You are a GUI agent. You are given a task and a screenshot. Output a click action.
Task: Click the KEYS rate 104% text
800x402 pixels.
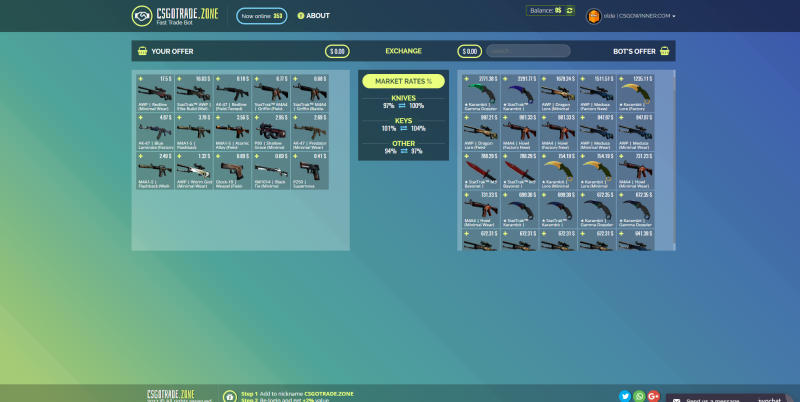(x=418, y=129)
